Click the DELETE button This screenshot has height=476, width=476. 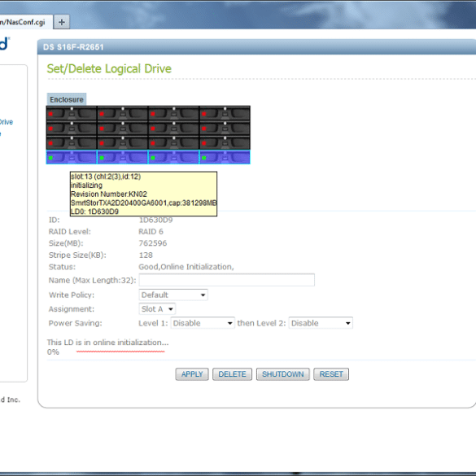(232, 374)
